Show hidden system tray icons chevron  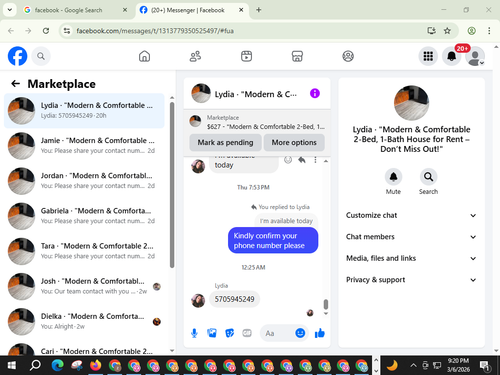coord(413,365)
